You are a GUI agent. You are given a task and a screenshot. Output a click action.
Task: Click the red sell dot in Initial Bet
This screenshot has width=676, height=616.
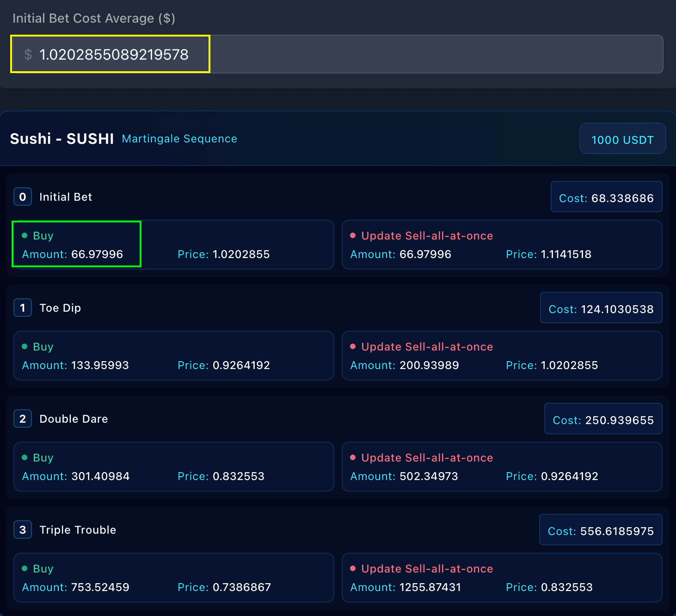coord(353,236)
